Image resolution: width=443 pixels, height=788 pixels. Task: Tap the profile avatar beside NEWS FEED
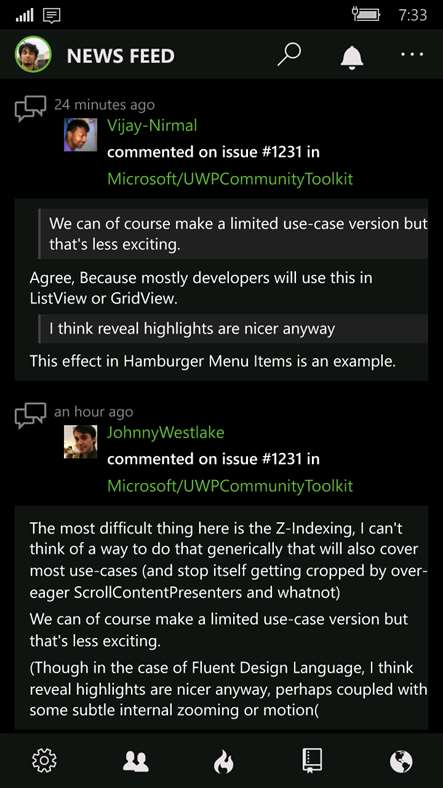pyautogui.click(x=33, y=54)
